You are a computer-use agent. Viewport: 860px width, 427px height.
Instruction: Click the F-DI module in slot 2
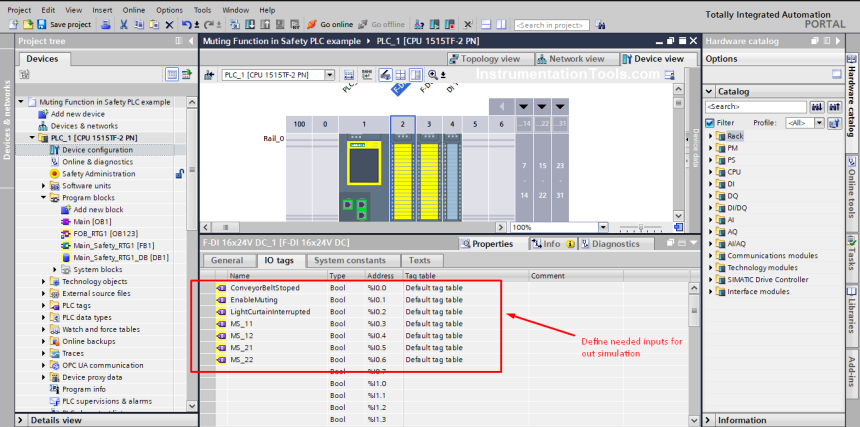tap(403, 178)
